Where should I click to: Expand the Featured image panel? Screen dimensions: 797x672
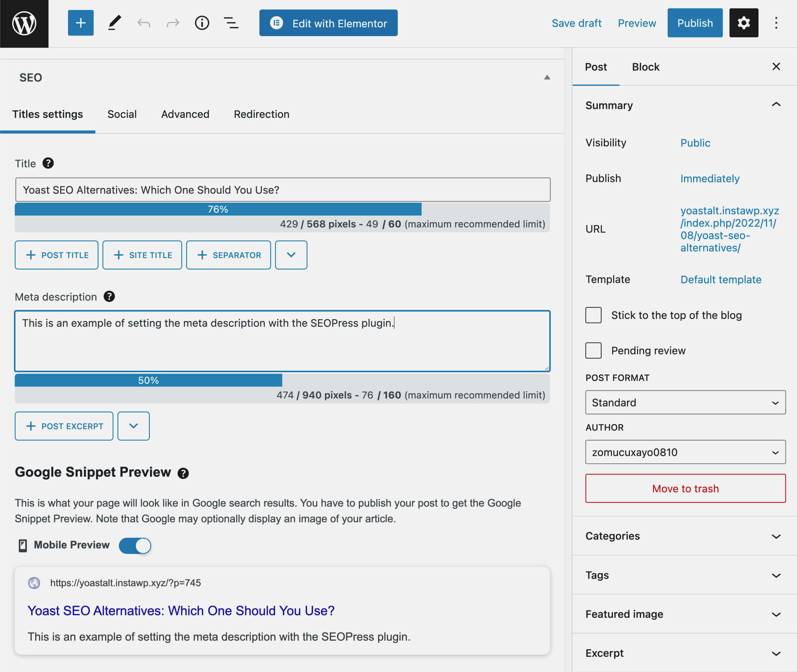[x=684, y=614]
